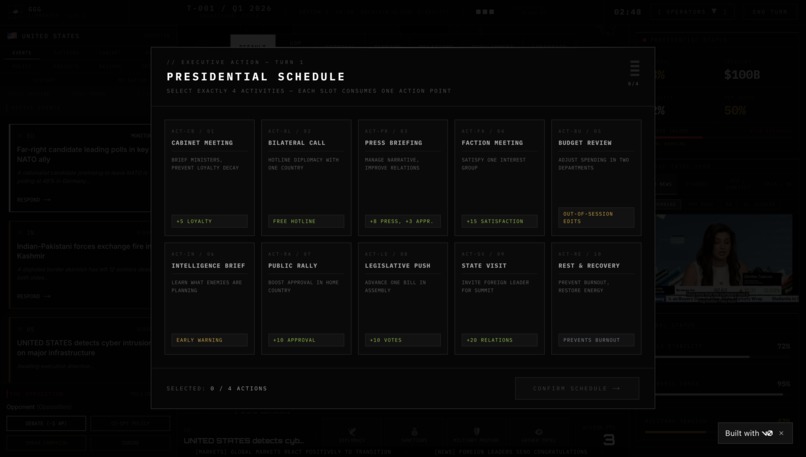Open the far-right candidate NATO ally event
This screenshot has width=806, height=457.
tap(80, 168)
